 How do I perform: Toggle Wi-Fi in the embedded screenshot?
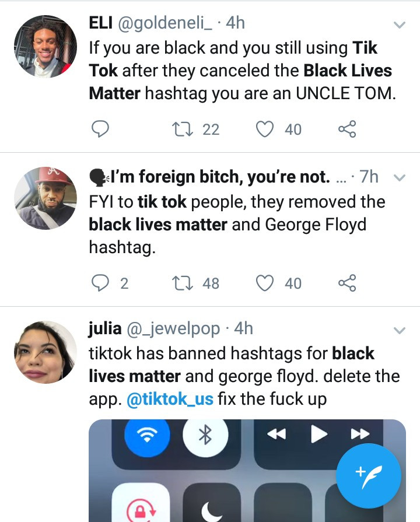pos(147,435)
